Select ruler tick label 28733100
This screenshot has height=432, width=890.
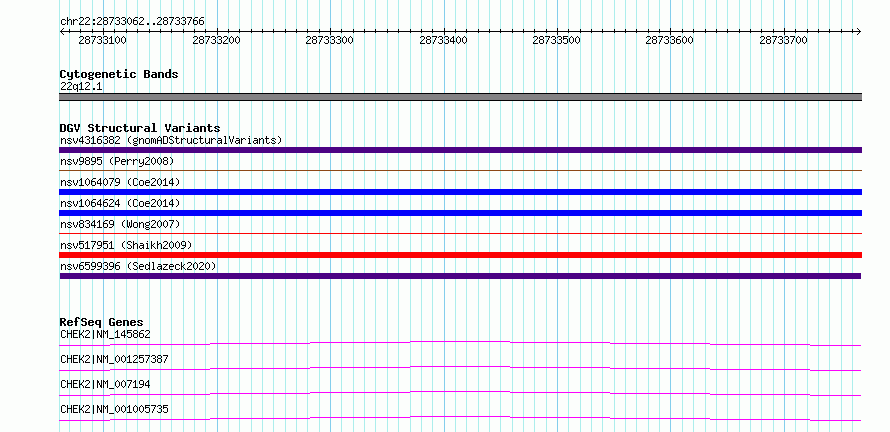click(x=102, y=40)
